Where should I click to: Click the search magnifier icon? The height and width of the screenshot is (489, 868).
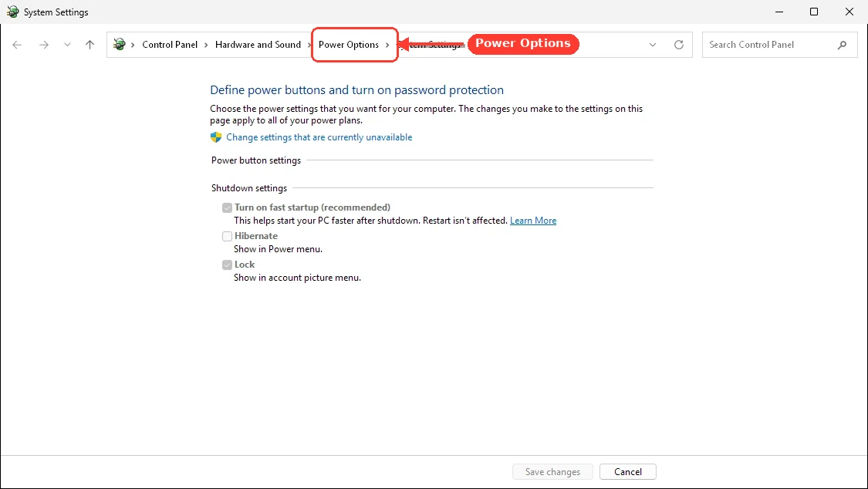(x=842, y=45)
